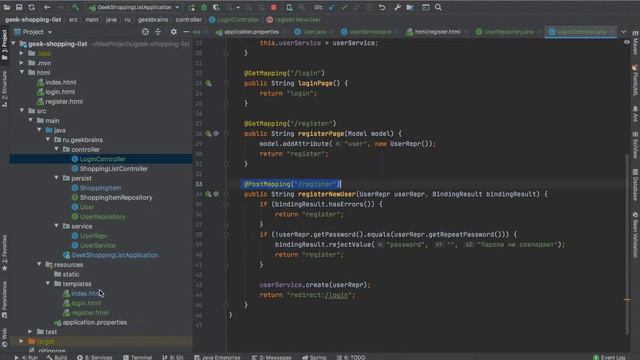Click the gutter icon beside registerNewUser method

pos(209,194)
